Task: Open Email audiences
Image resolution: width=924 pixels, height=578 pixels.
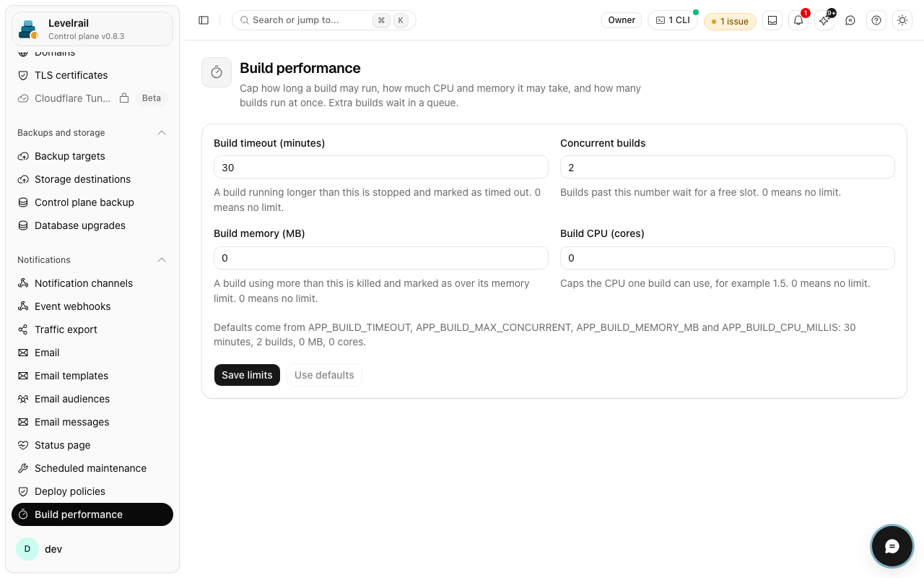Action: pyautogui.click(x=92, y=399)
